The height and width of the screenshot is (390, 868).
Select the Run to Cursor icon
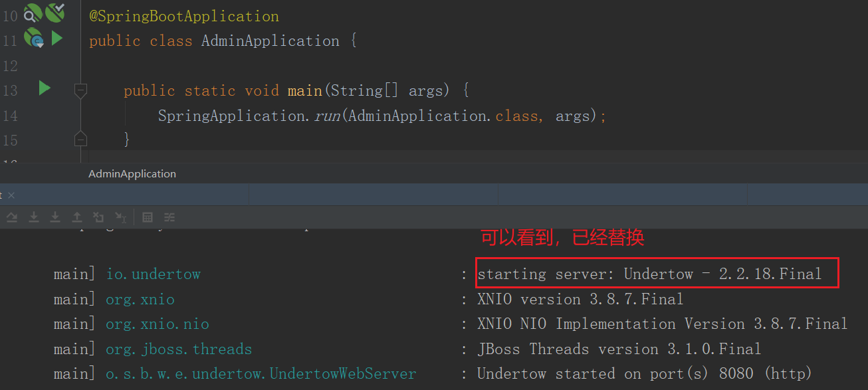120,217
